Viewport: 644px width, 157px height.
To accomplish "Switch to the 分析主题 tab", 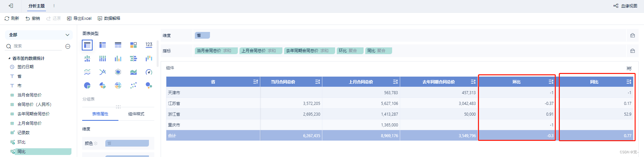I will (37, 6).
